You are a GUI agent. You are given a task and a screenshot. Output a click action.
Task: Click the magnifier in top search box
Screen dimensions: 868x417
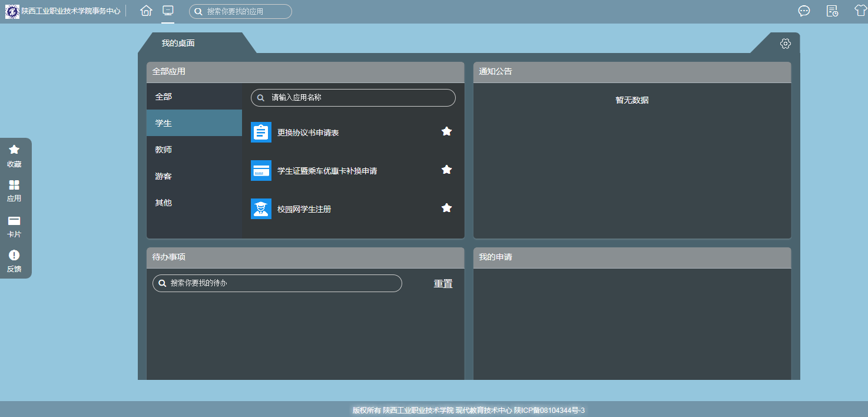pyautogui.click(x=198, y=11)
